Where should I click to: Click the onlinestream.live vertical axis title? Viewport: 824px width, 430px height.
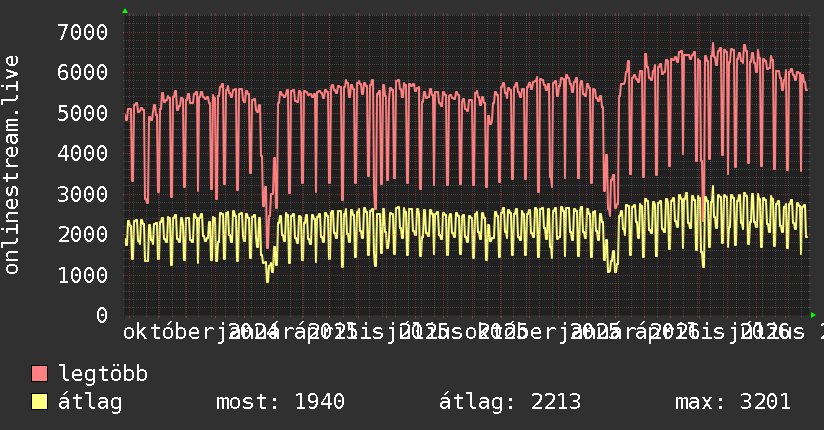pyautogui.click(x=11, y=165)
